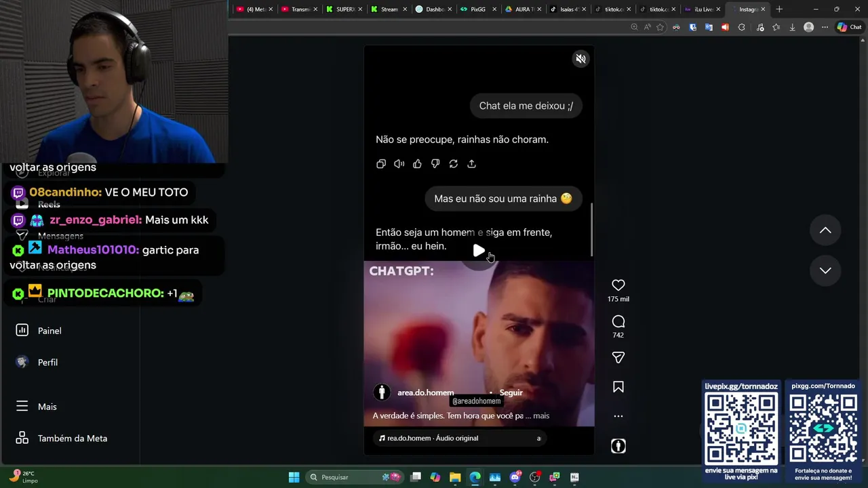
Task: Switch to the Stream browser tab
Action: (x=389, y=9)
